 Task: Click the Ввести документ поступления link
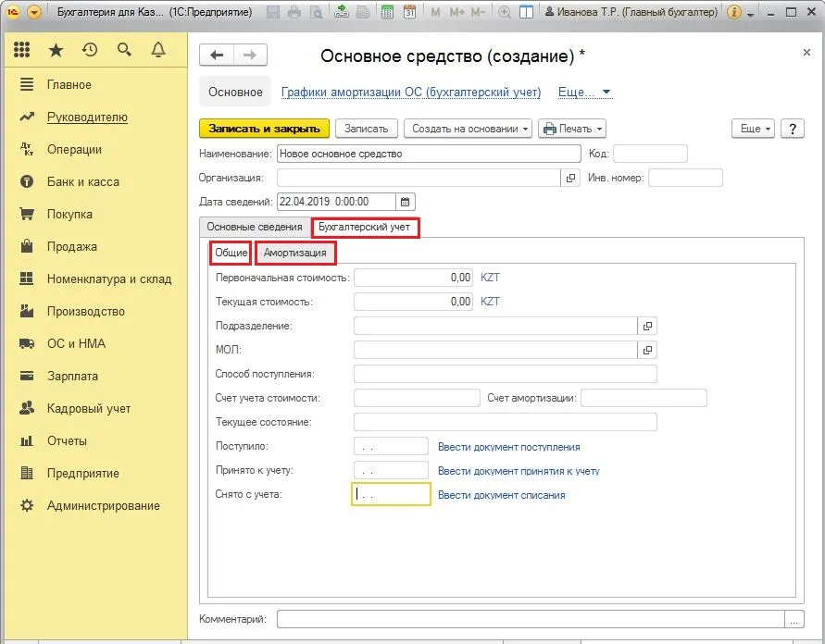click(508, 447)
